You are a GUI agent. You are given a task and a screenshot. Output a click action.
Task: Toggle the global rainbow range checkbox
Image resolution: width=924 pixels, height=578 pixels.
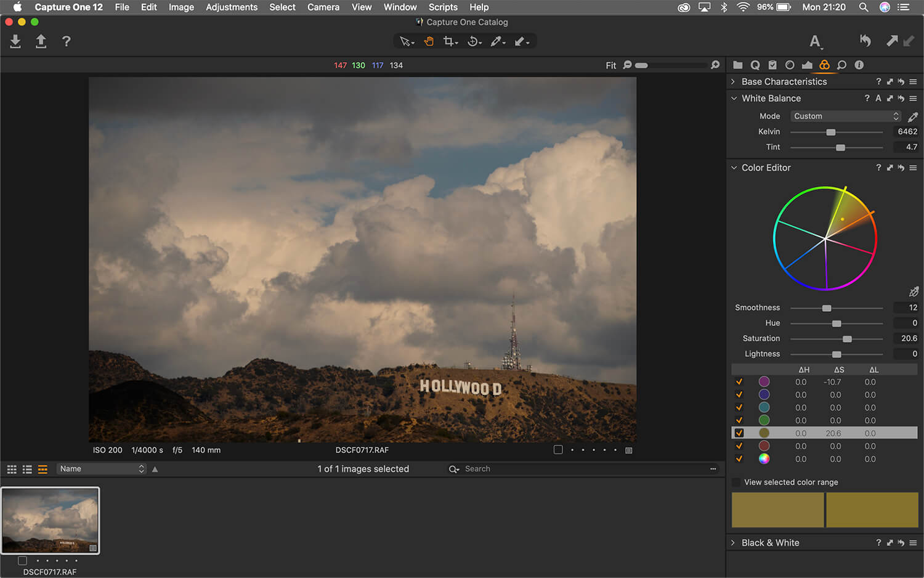tap(739, 459)
